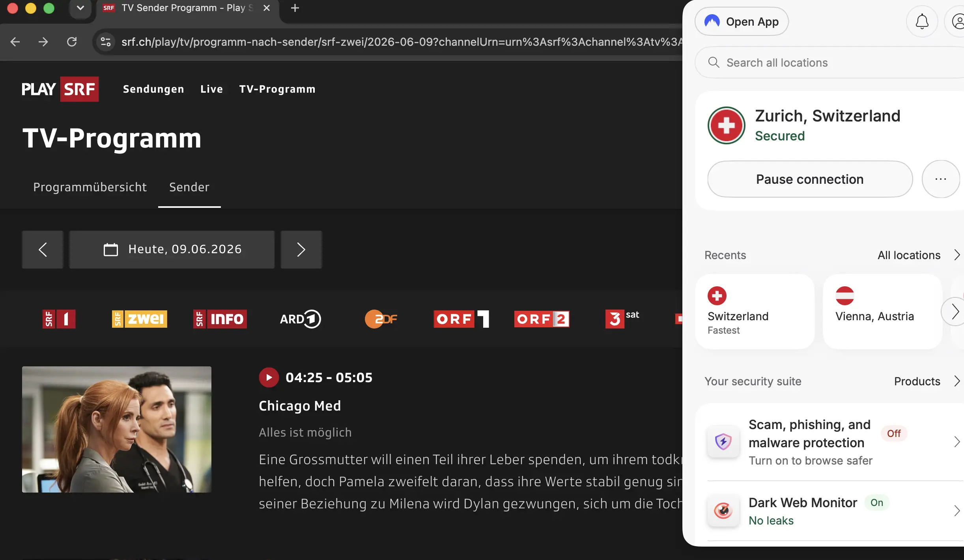Open the tab search dropdown arrow
This screenshot has height=560, width=964.
(x=80, y=8)
